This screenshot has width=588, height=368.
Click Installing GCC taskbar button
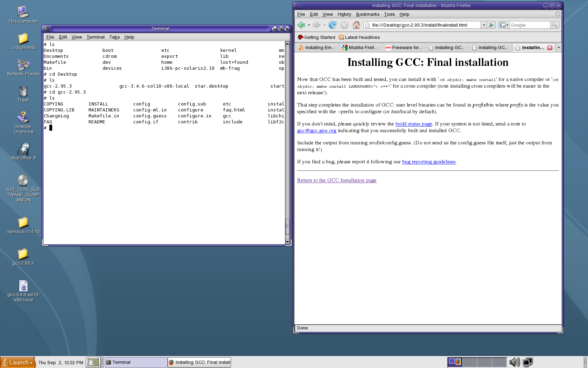[199, 362]
